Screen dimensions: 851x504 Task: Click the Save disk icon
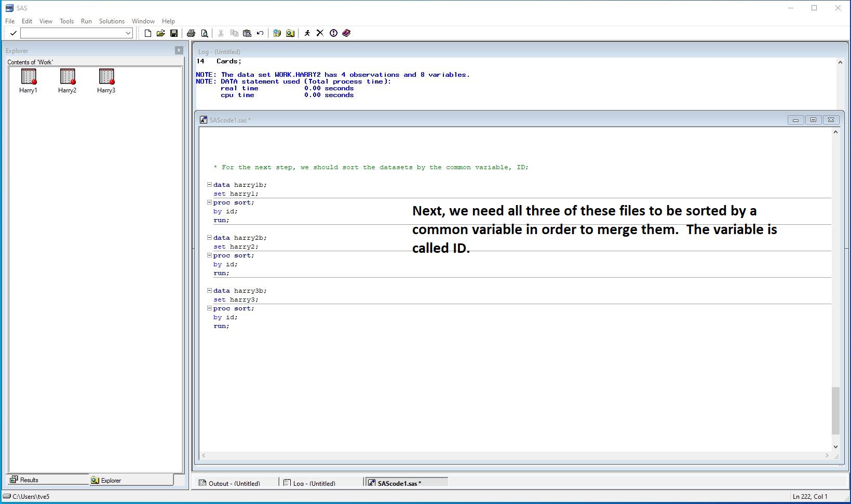[174, 33]
